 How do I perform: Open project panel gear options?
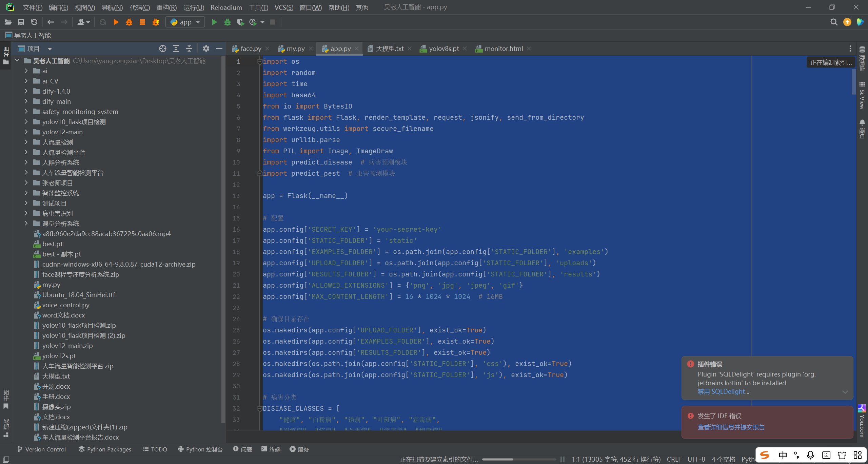pos(206,49)
